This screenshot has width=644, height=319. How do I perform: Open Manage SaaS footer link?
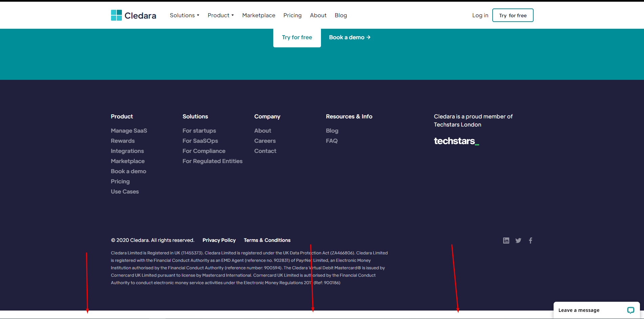(129, 131)
